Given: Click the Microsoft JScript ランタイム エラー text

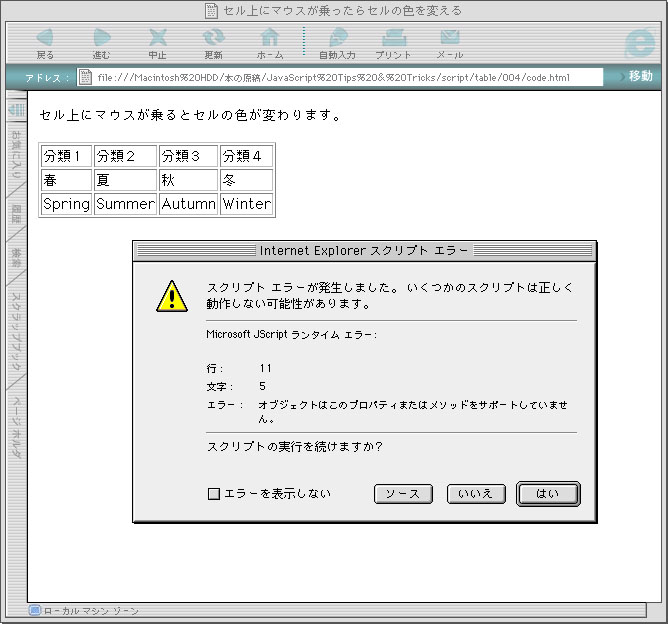Looking at the screenshot, I should 291,334.
